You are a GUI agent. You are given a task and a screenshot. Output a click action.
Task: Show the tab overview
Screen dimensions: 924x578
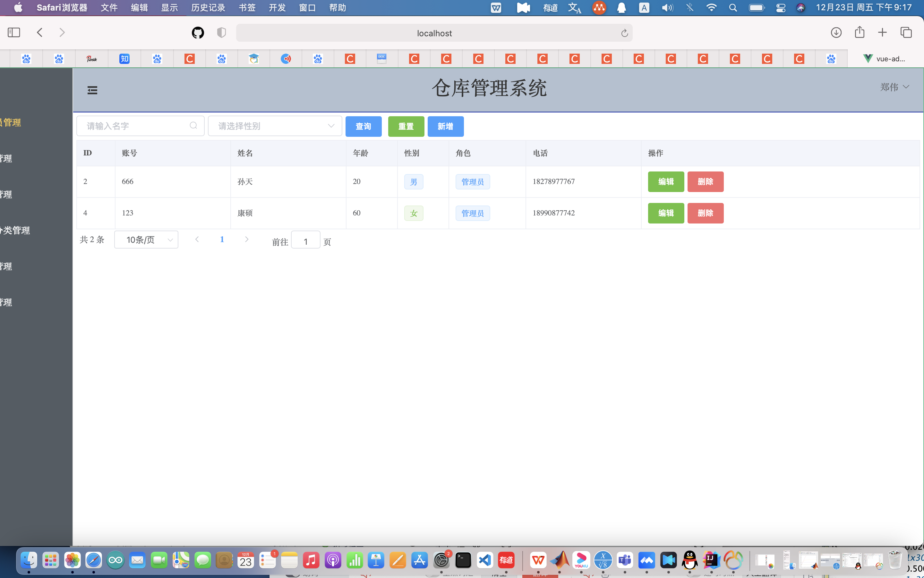906,32
